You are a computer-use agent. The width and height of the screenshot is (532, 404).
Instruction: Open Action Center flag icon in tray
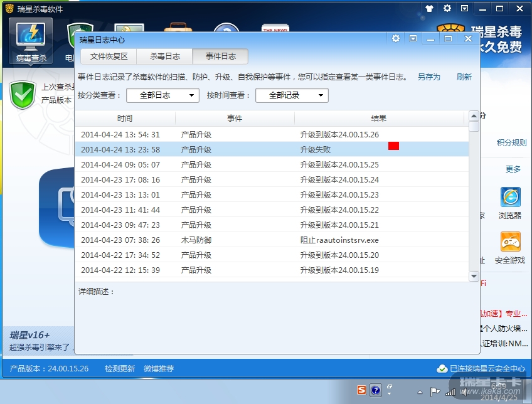click(435, 392)
